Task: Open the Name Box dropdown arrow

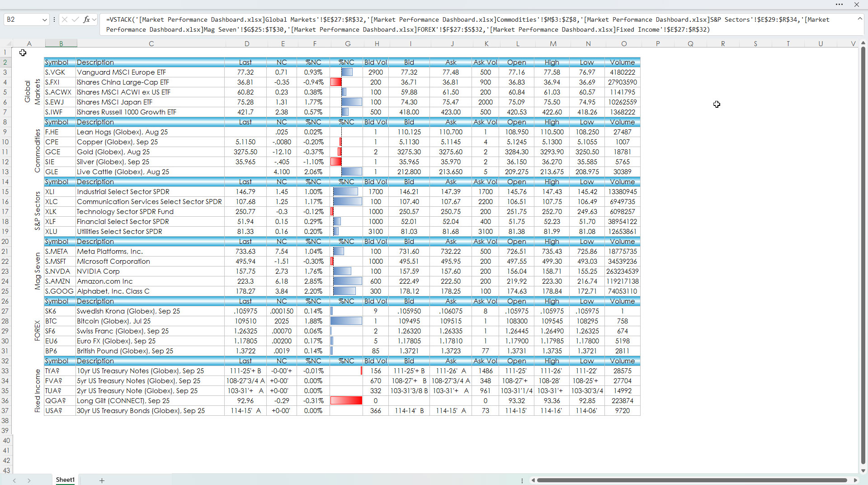Action: 44,19
